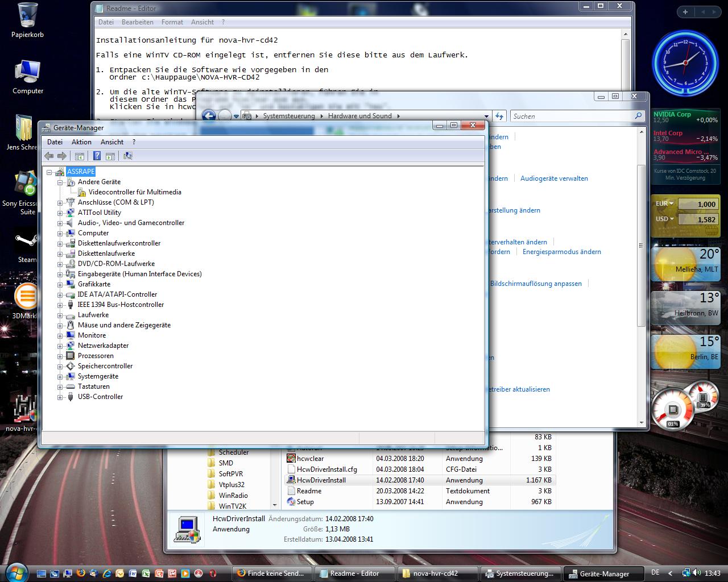This screenshot has height=582, width=728.
Task: Launch Opera from quick launch bar
Action: point(212,573)
